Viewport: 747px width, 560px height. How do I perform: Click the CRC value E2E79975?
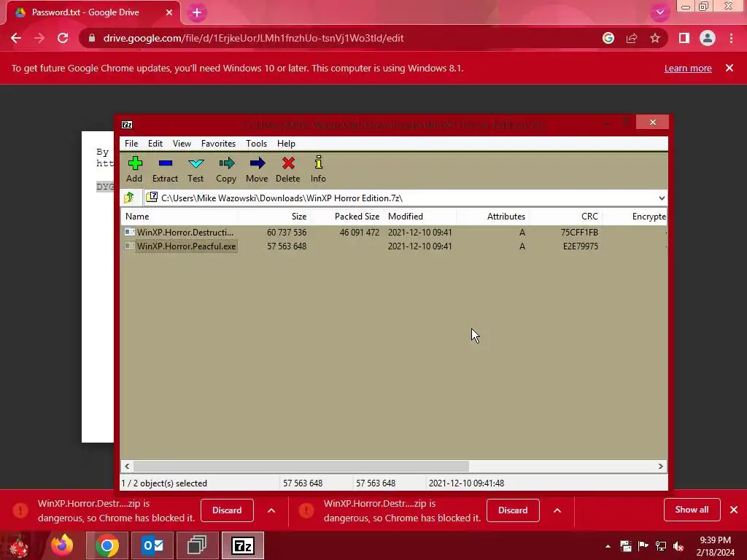click(x=580, y=246)
